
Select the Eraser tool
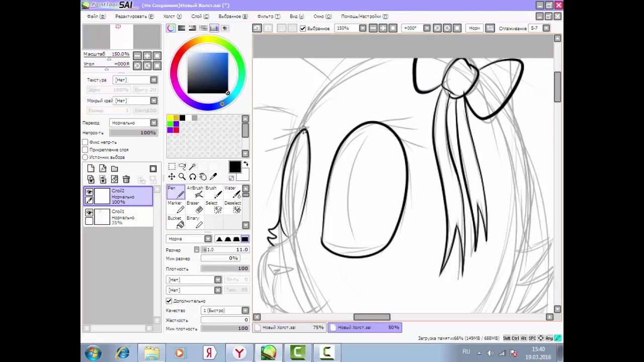[195, 207]
